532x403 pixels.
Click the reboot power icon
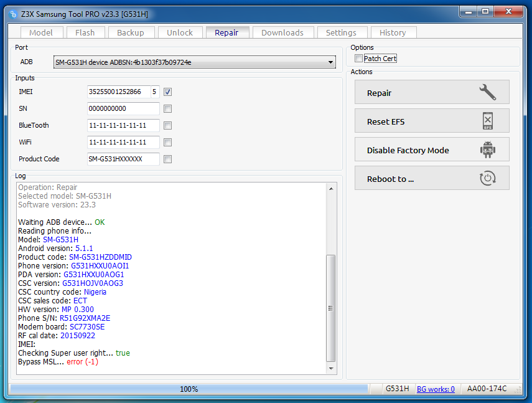pyautogui.click(x=488, y=178)
